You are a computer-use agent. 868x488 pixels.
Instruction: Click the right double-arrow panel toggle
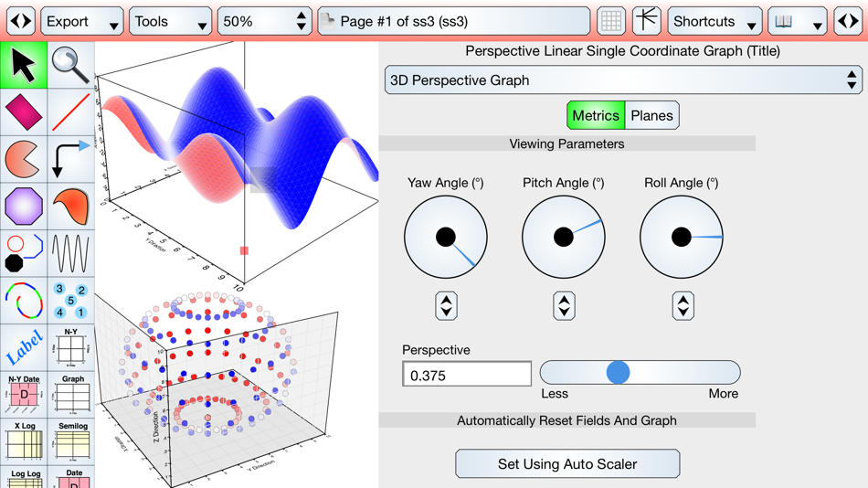[x=848, y=22]
